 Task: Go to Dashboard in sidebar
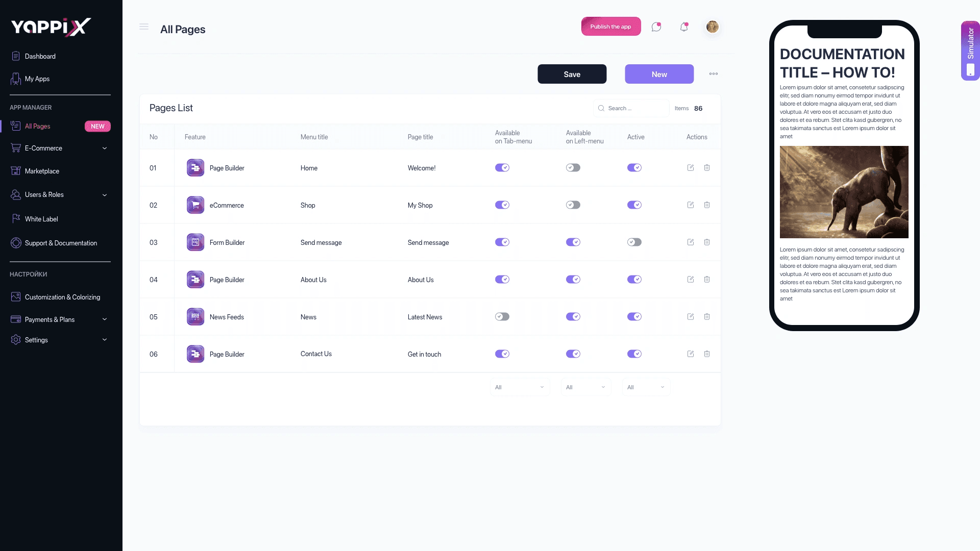click(x=40, y=57)
